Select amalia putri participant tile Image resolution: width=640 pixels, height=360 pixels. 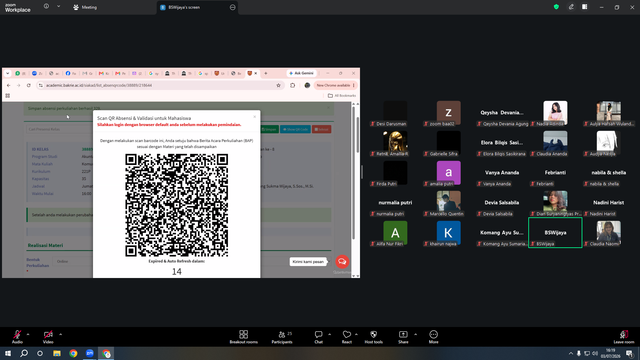tap(449, 173)
